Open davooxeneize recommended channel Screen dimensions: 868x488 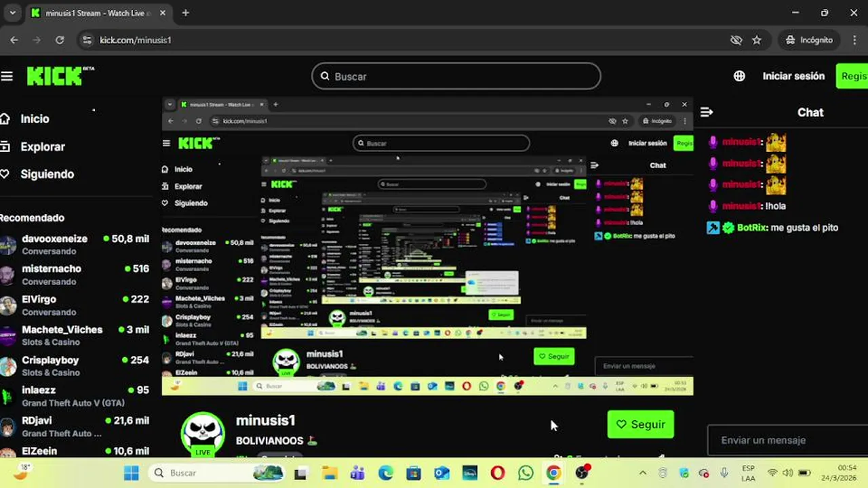pos(75,245)
